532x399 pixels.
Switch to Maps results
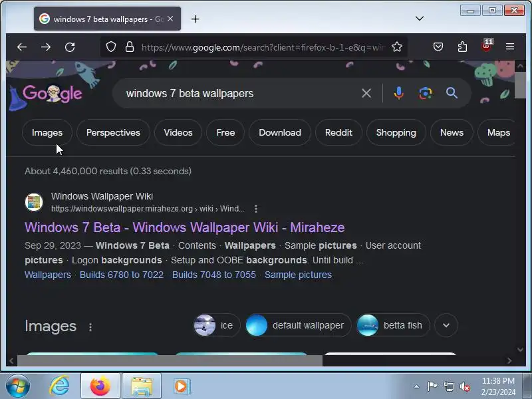pyautogui.click(x=497, y=132)
